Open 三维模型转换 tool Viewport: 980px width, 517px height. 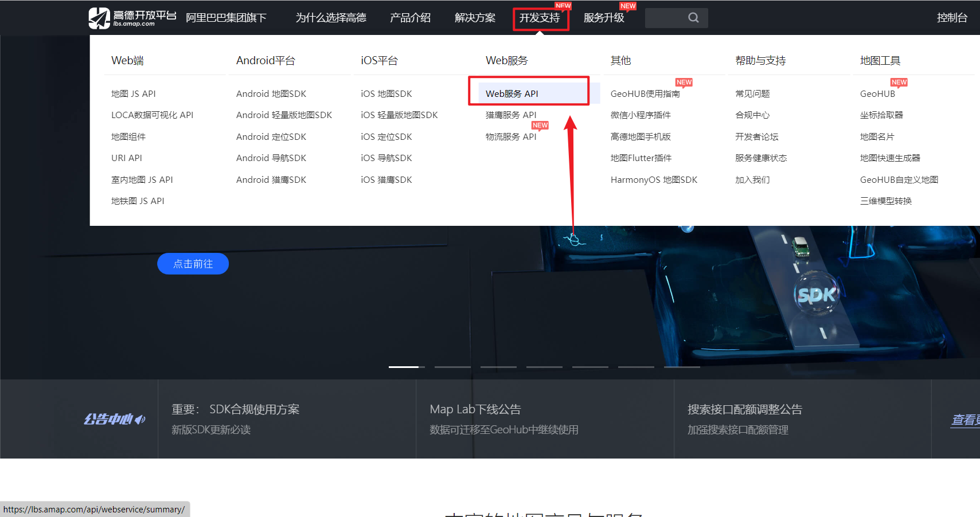point(886,201)
